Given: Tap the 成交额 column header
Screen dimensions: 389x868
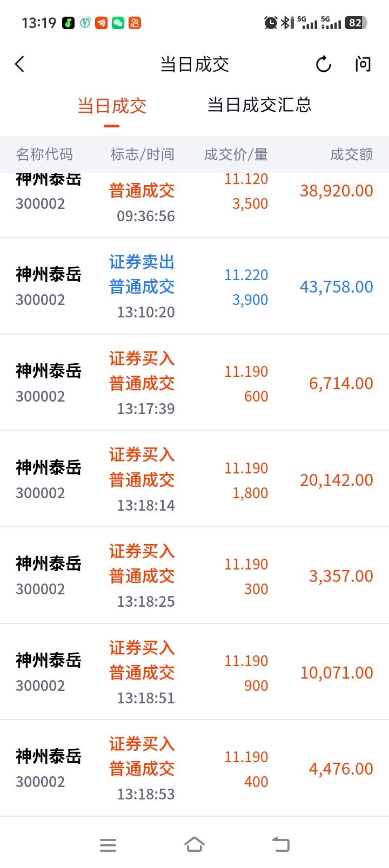Looking at the screenshot, I should tap(352, 154).
